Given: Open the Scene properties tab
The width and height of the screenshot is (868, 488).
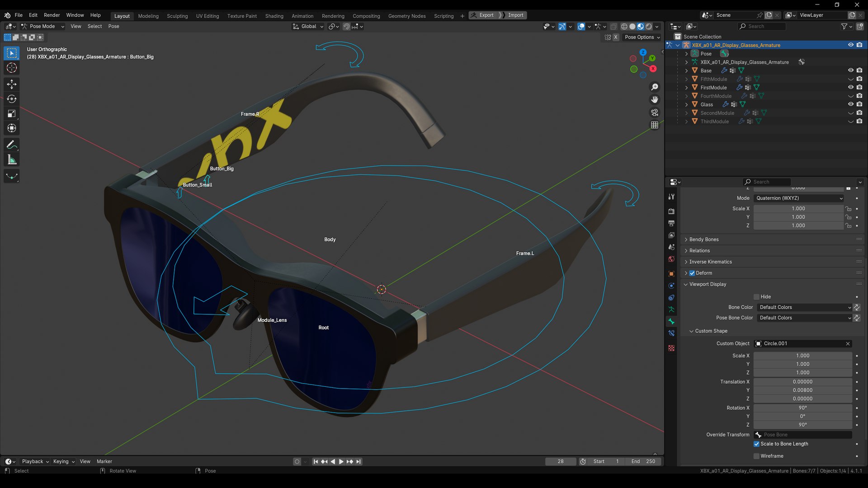Looking at the screenshot, I should 671,247.
